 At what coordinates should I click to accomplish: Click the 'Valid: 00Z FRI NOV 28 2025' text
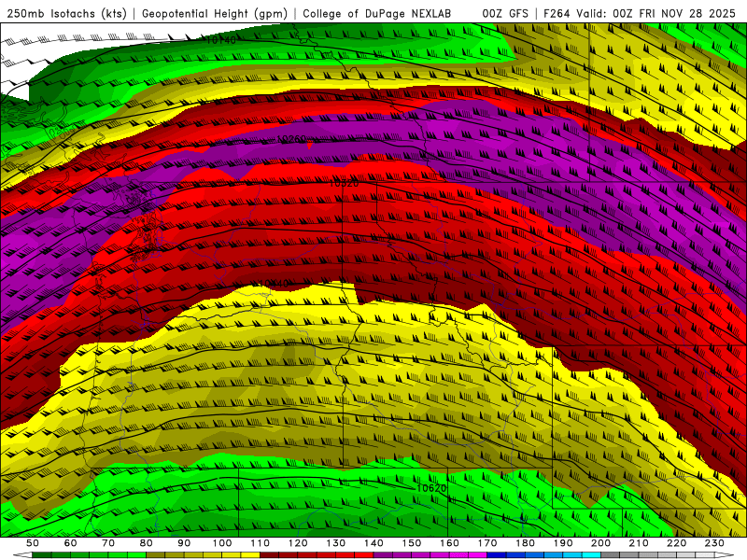coord(656,14)
